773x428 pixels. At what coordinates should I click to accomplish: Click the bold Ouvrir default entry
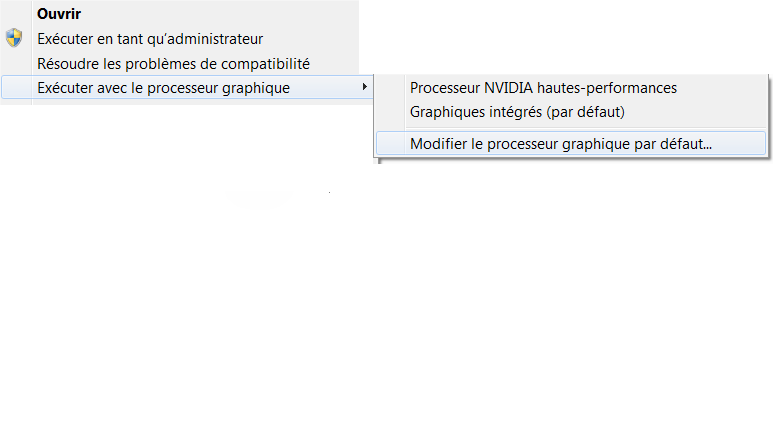[59, 14]
